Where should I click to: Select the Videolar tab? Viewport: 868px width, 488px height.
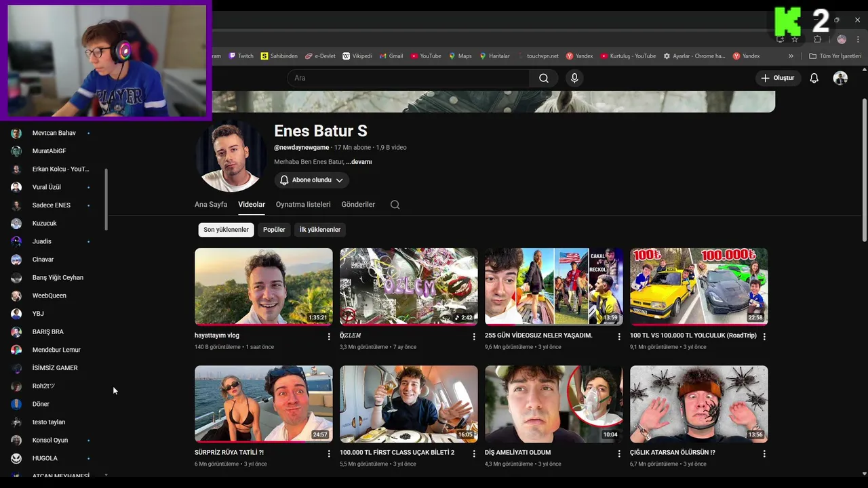[x=252, y=205]
